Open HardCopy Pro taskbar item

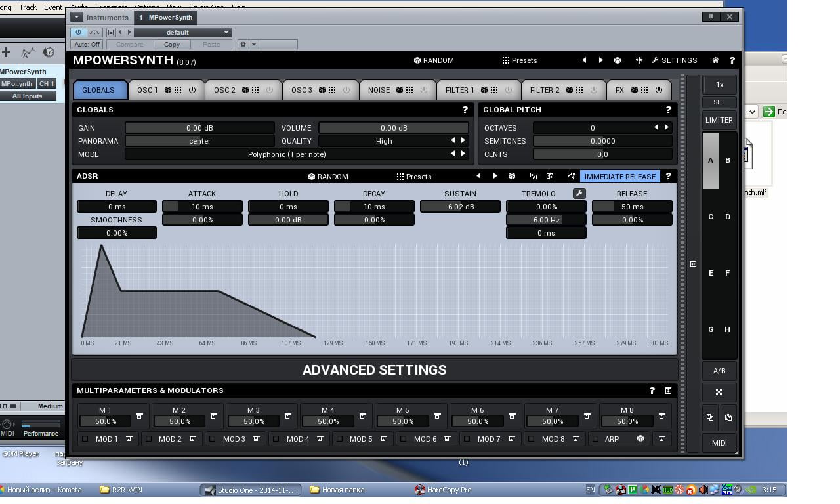(x=444, y=490)
